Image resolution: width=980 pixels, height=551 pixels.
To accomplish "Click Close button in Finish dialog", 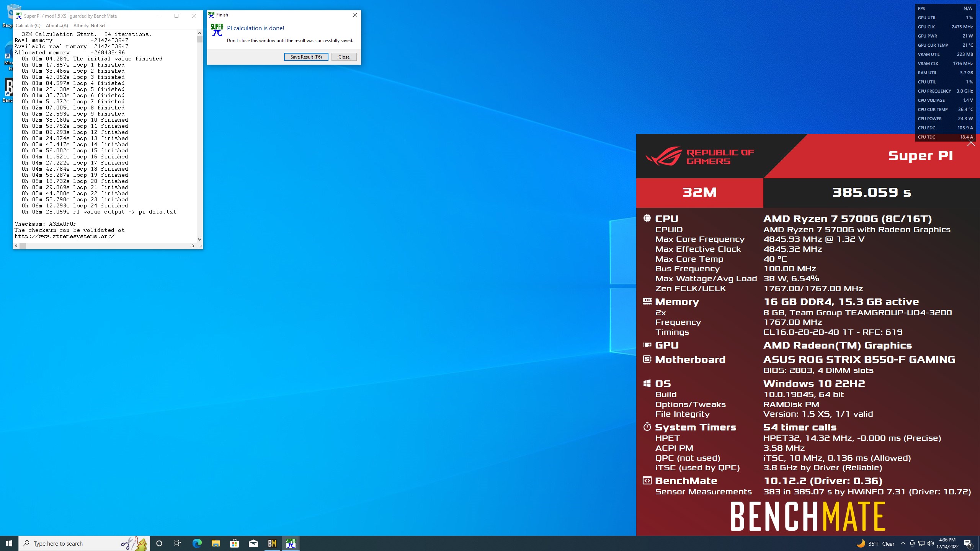I will 344,57.
